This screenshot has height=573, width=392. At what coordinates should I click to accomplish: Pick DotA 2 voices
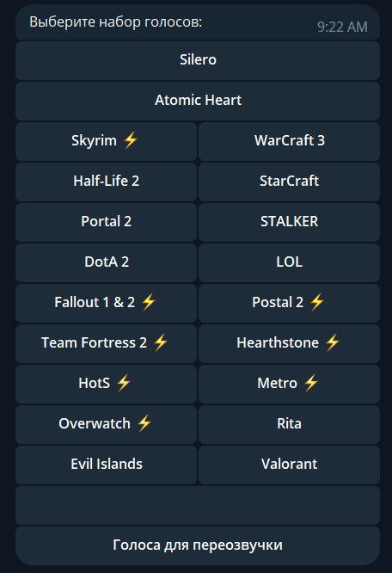pos(107,262)
